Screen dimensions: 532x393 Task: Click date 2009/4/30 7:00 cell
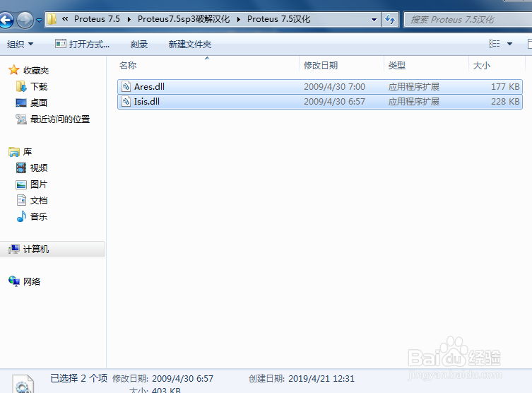(335, 86)
